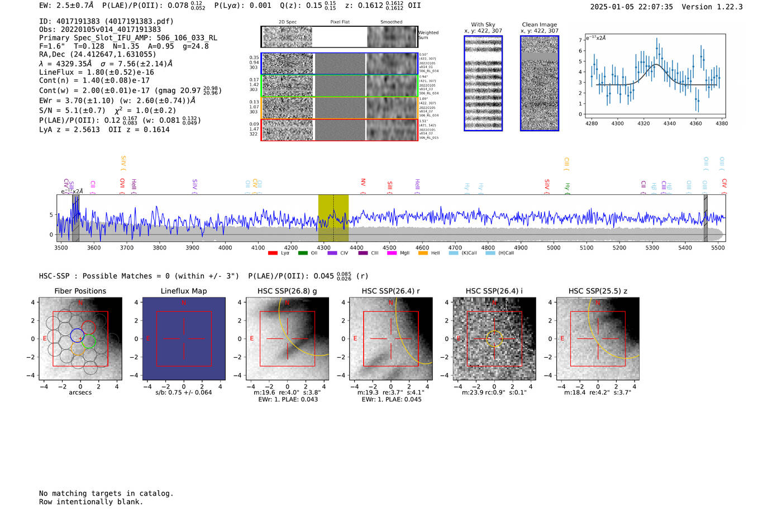Open the With Sky image cutout

pyautogui.click(x=483, y=83)
